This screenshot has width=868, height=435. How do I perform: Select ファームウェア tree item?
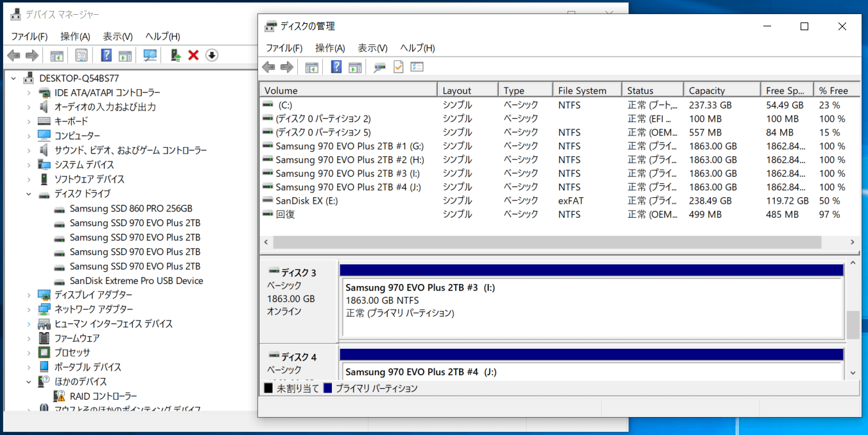[77, 338]
